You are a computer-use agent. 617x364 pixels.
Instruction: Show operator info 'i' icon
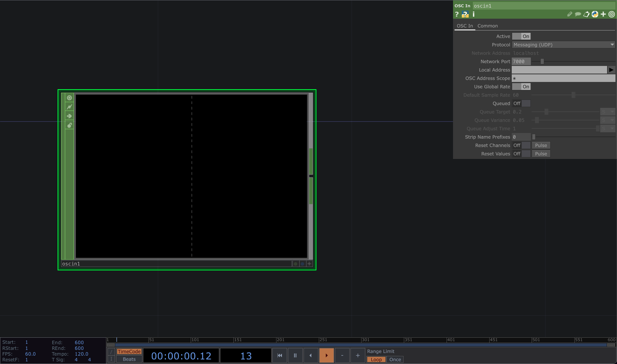(x=474, y=14)
